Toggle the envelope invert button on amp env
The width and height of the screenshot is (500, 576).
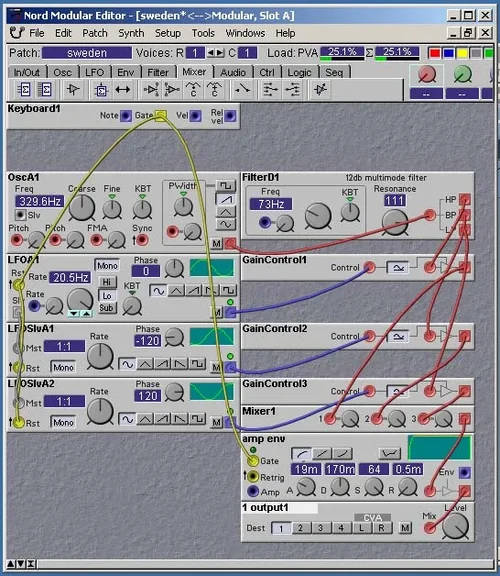pyautogui.click(x=389, y=454)
